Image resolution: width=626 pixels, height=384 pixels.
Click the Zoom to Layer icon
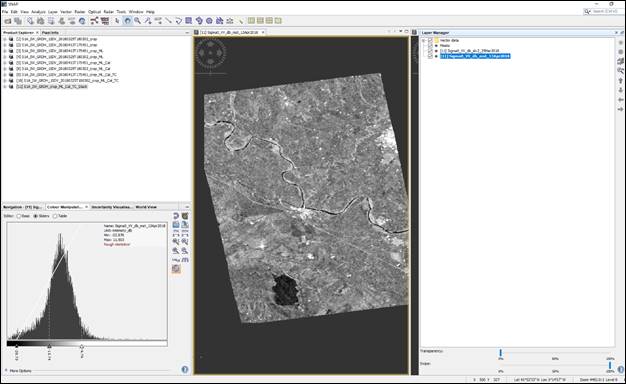621,71
